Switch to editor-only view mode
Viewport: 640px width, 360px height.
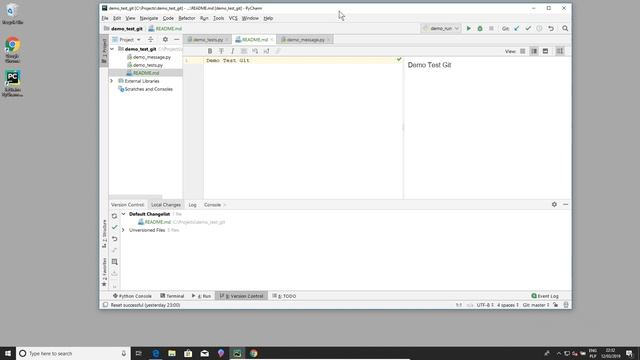click(522, 51)
